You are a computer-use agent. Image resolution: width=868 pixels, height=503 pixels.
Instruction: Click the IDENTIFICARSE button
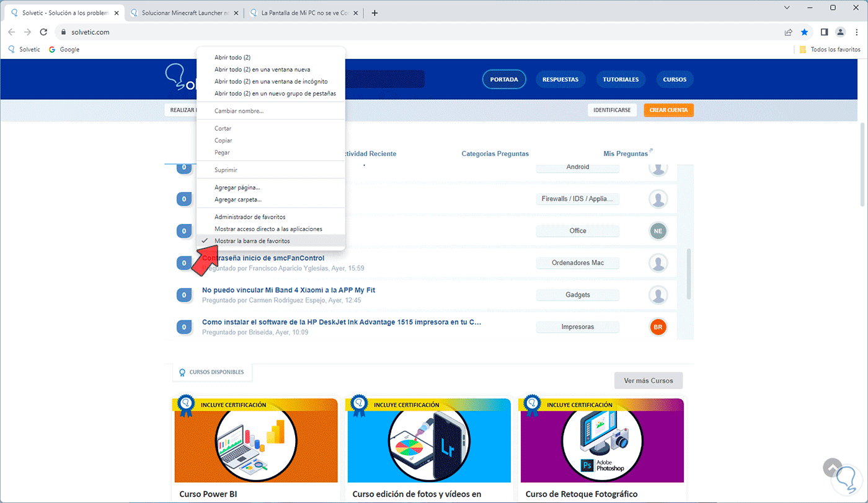pos(612,110)
